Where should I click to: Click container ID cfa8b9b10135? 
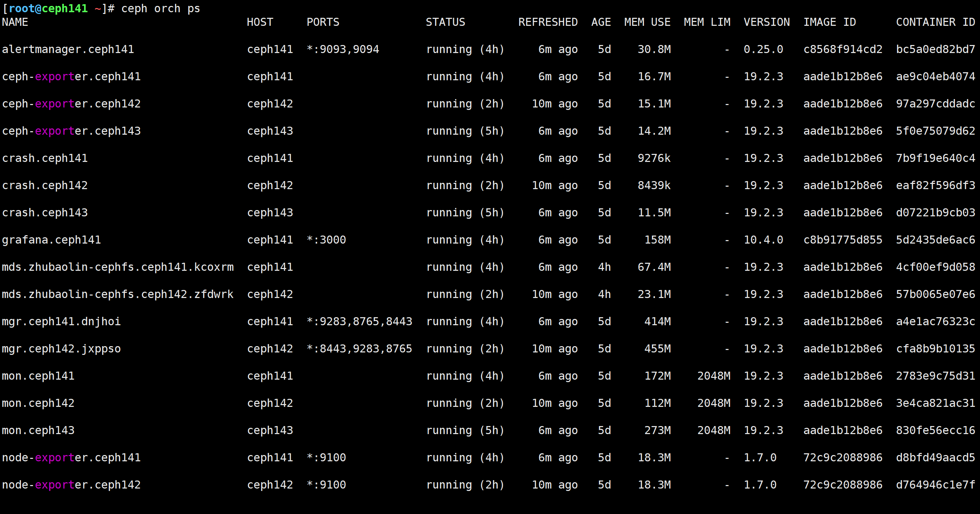click(935, 349)
